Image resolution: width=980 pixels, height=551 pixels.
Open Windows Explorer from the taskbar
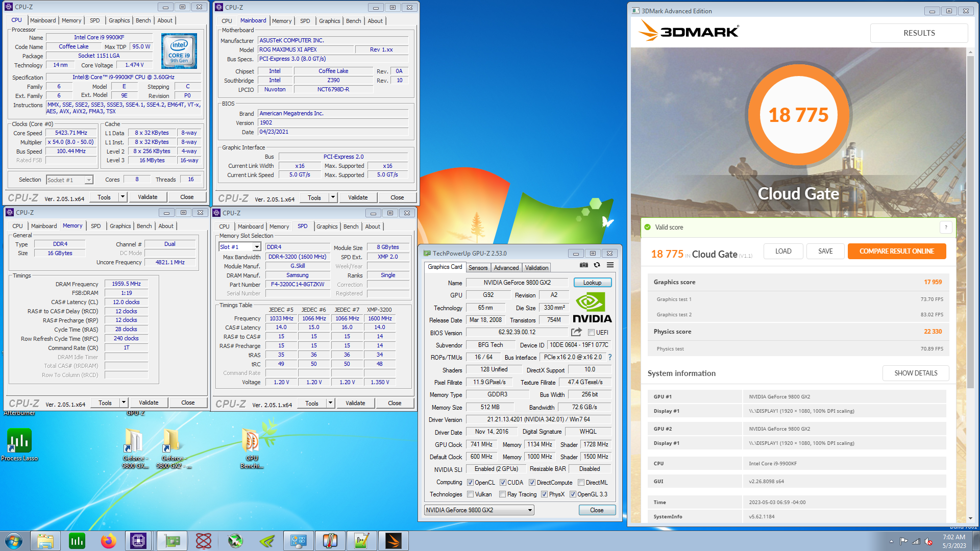[45, 541]
